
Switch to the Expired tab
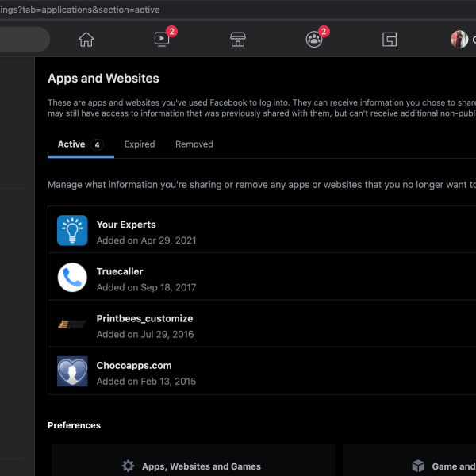140,144
